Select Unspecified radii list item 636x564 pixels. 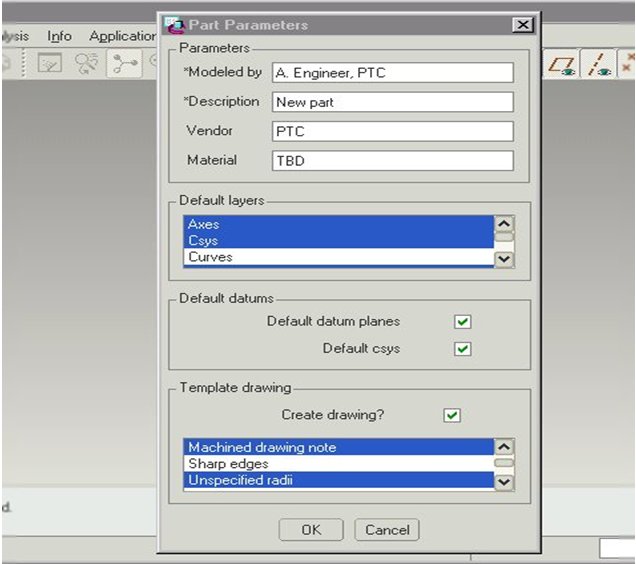[339, 480]
